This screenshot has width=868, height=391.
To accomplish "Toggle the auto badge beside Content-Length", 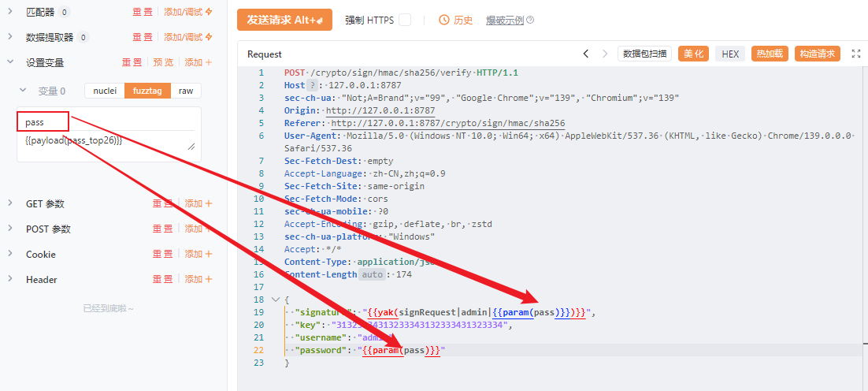I will [372, 274].
